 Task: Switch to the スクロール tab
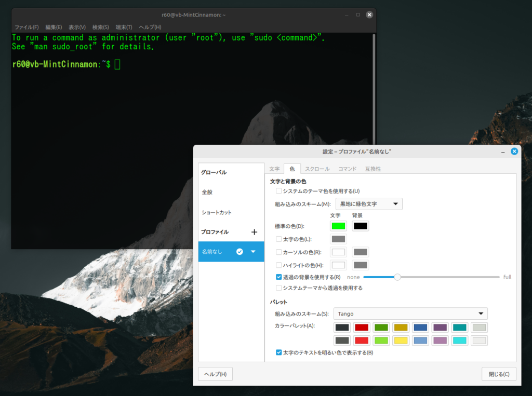click(x=317, y=169)
